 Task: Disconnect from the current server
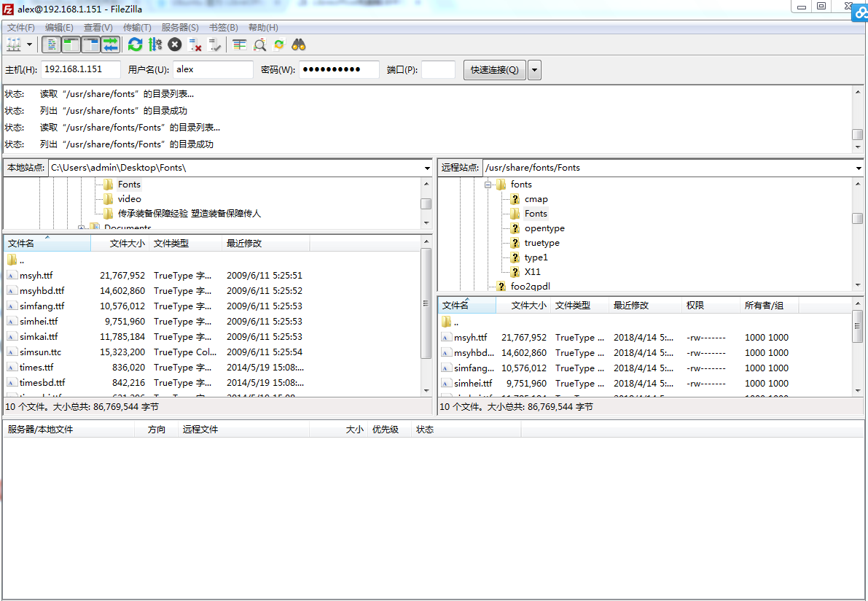[195, 45]
